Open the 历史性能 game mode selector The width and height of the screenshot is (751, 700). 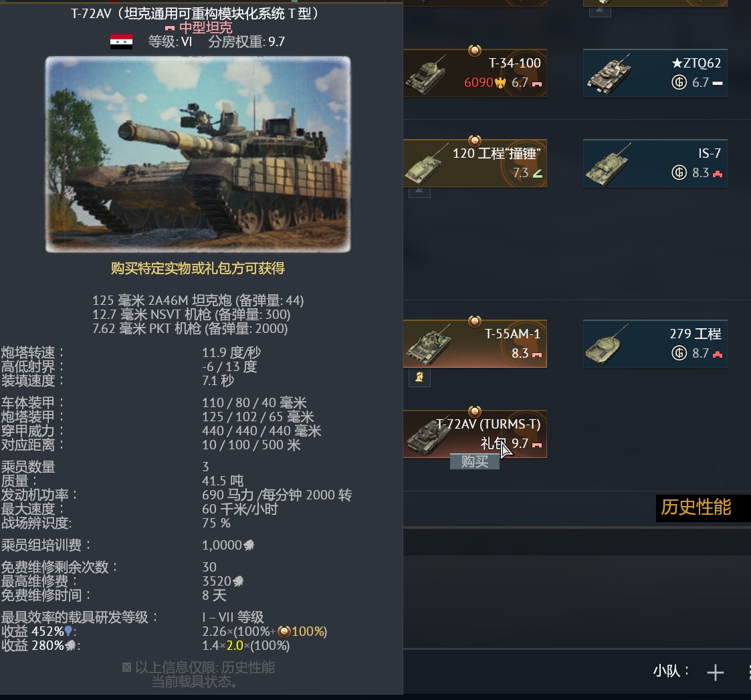pos(696,507)
